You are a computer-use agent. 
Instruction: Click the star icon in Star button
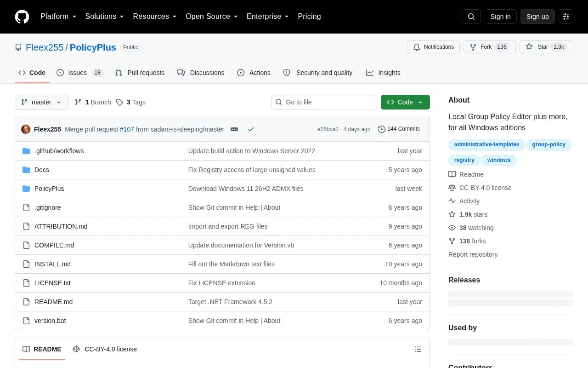coord(529,47)
